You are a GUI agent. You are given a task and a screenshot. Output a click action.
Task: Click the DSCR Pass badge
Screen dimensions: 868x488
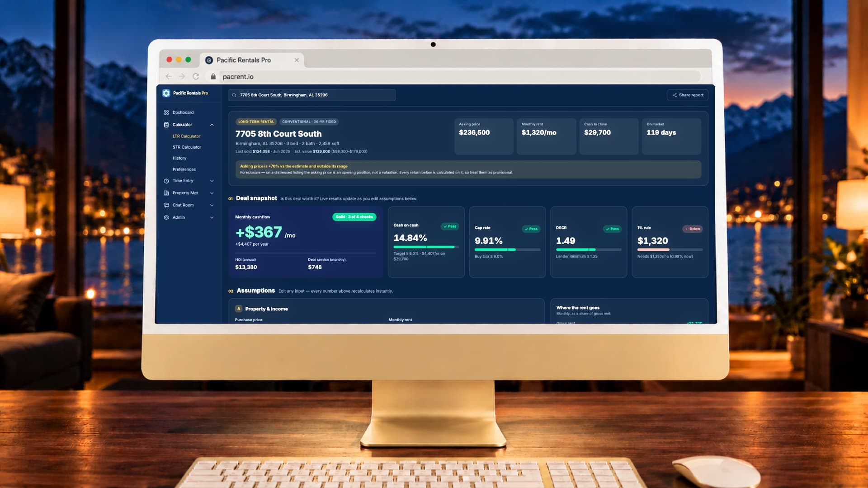point(613,229)
